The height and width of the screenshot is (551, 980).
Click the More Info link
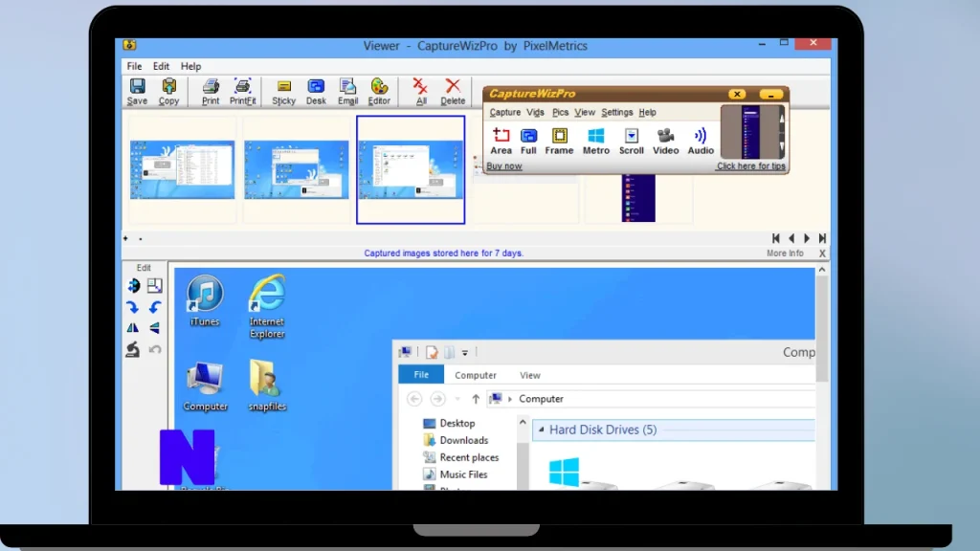click(x=785, y=253)
